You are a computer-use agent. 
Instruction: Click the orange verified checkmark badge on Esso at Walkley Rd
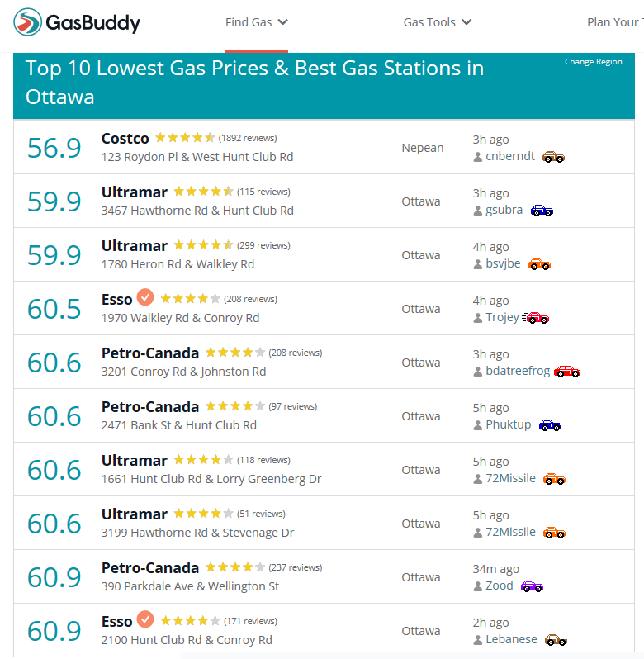(x=145, y=297)
